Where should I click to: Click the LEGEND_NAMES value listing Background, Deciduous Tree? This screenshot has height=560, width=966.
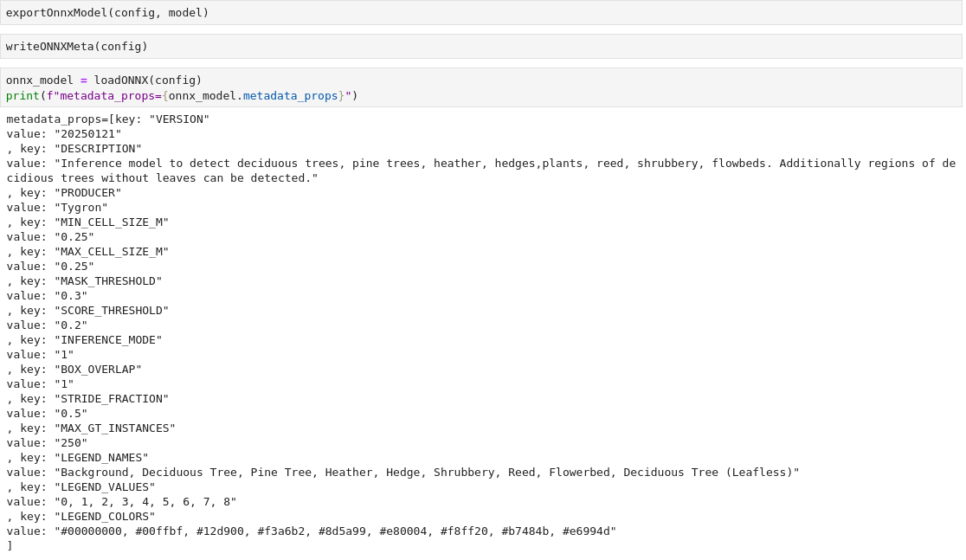(426, 473)
